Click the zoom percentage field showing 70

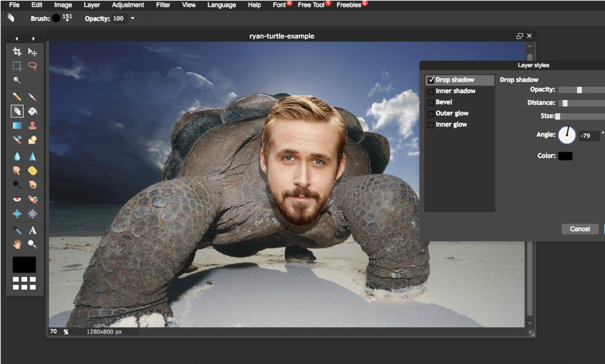(54, 332)
